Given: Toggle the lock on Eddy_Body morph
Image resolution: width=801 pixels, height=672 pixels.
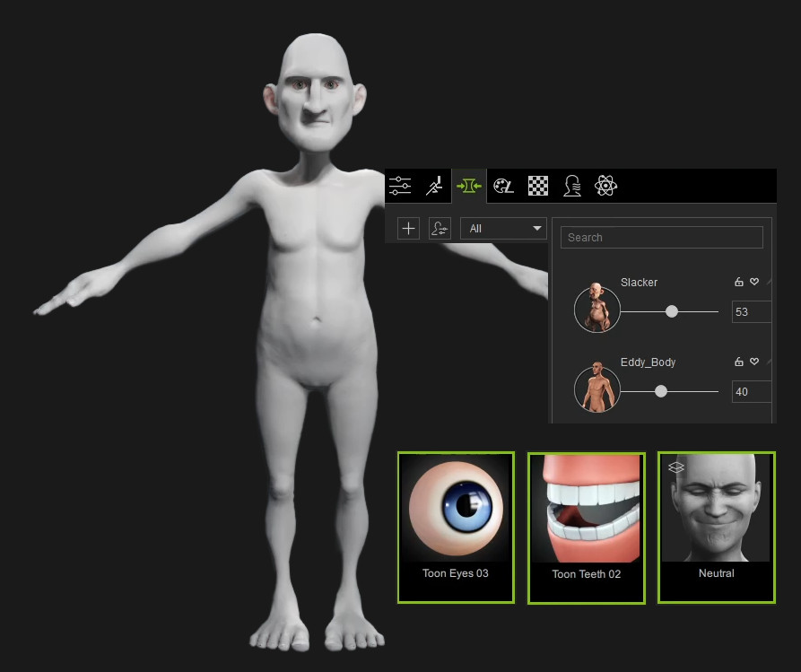Looking at the screenshot, I should 739,362.
